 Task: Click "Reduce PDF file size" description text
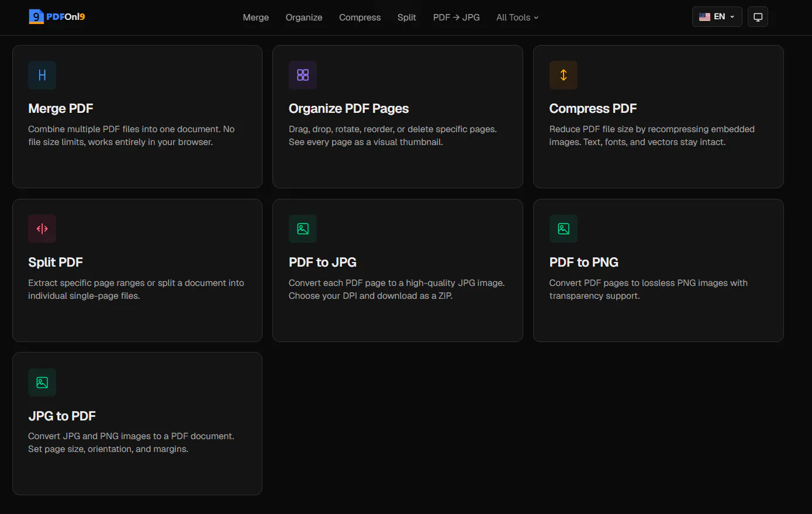[x=652, y=136]
